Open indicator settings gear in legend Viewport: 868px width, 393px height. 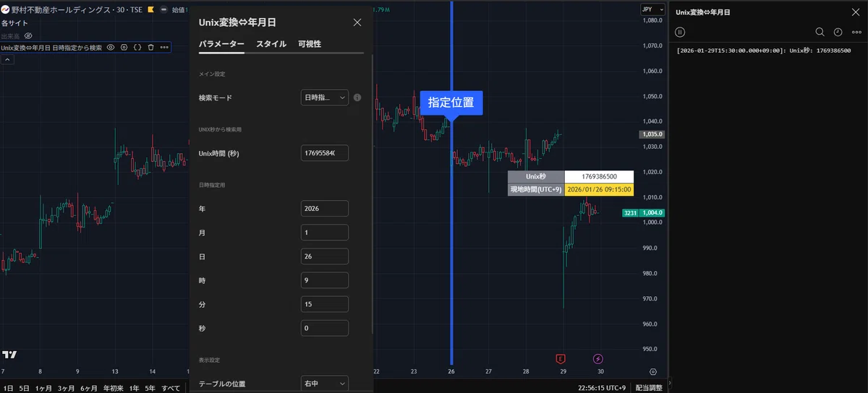124,47
